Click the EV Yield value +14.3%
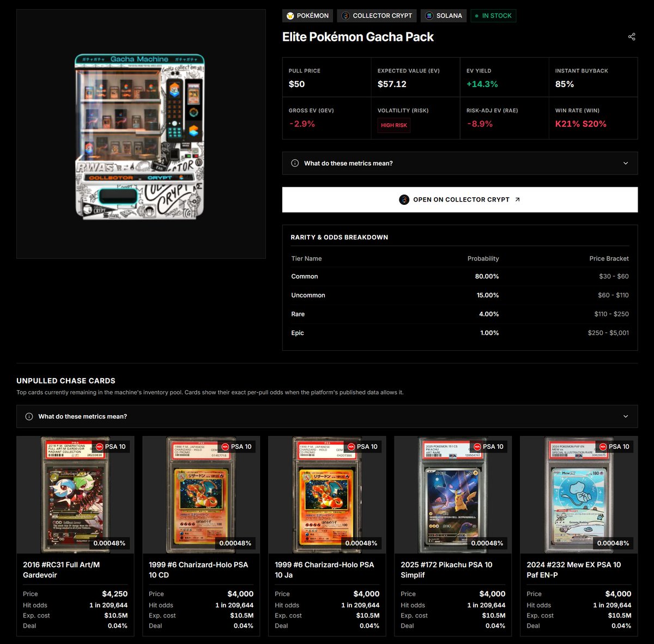Viewport: 654px width, 644px height. click(x=482, y=84)
